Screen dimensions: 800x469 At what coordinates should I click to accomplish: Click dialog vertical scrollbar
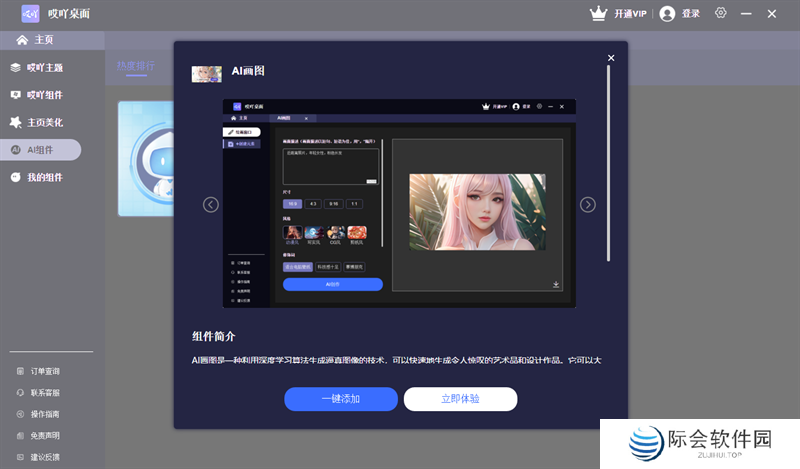point(608,163)
